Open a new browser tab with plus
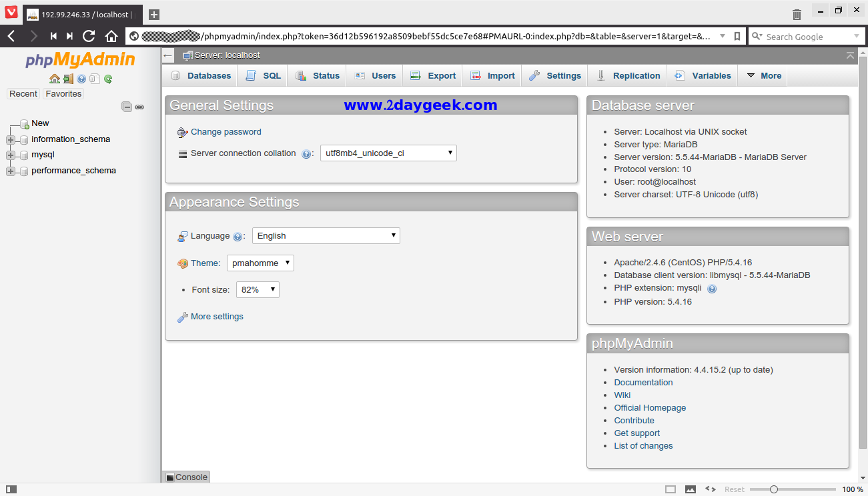 pos(154,14)
